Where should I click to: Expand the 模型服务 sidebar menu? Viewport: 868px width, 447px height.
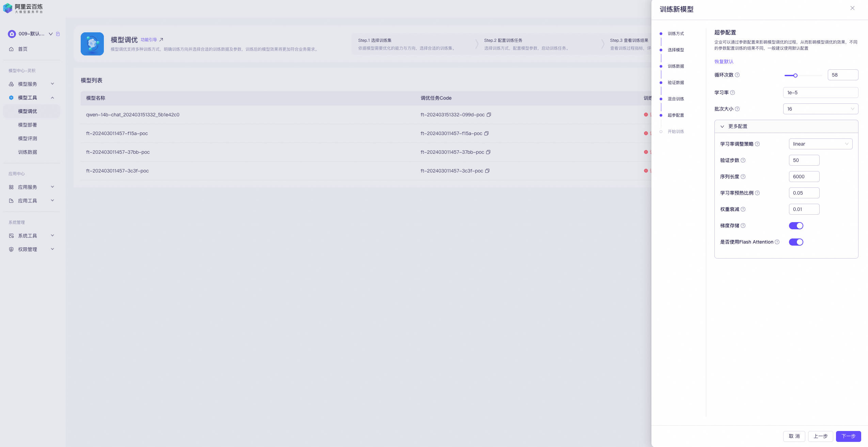point(52,84)
